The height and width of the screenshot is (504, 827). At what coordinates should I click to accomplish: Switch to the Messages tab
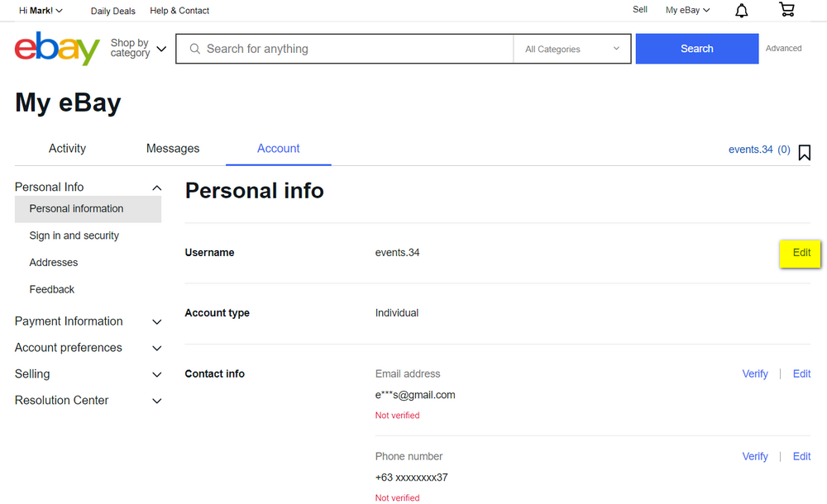coord(173,149)
